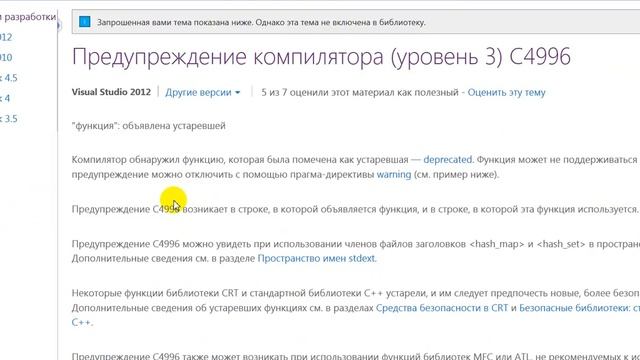Open 'Пространство имен stdext' link
The image size is (640, 360).
click(316, 258)
